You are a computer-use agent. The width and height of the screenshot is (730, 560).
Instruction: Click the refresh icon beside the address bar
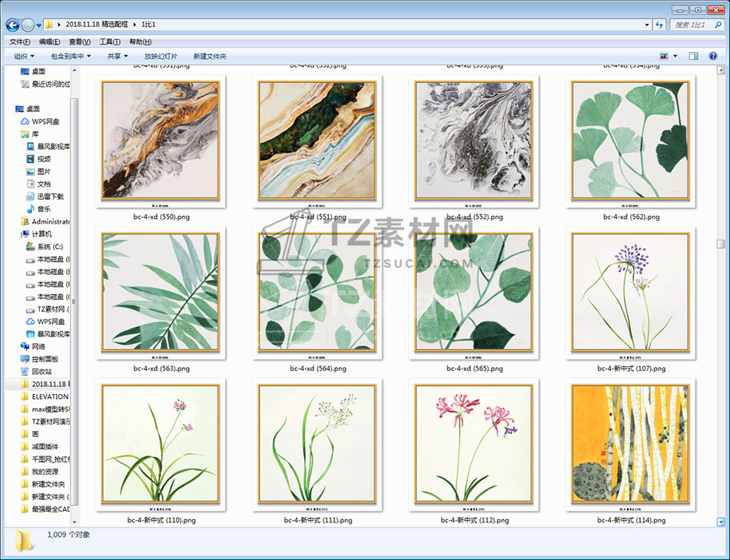click(x=659, y=25)
